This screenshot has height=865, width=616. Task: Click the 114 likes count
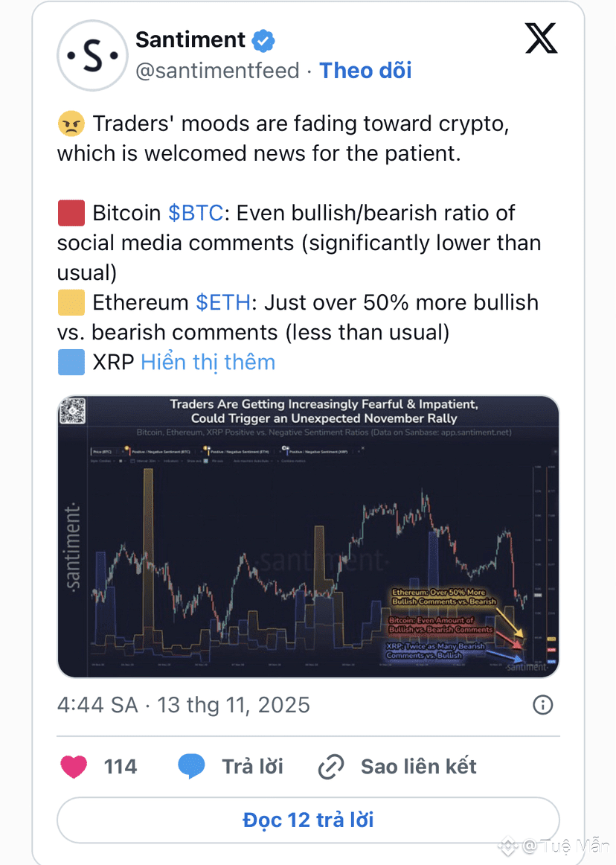(120, 766)
